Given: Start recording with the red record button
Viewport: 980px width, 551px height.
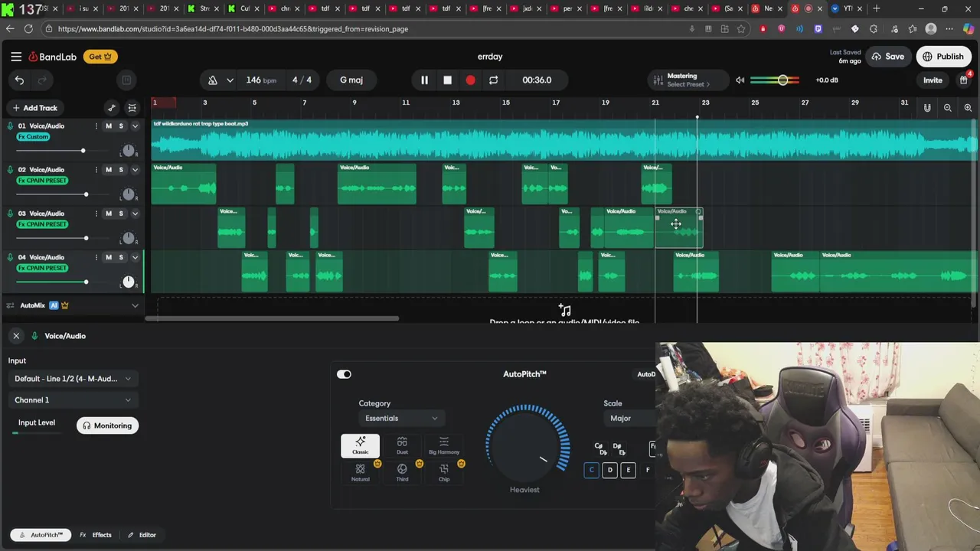Looking at the screenshot, I should [x=470, y=80].
